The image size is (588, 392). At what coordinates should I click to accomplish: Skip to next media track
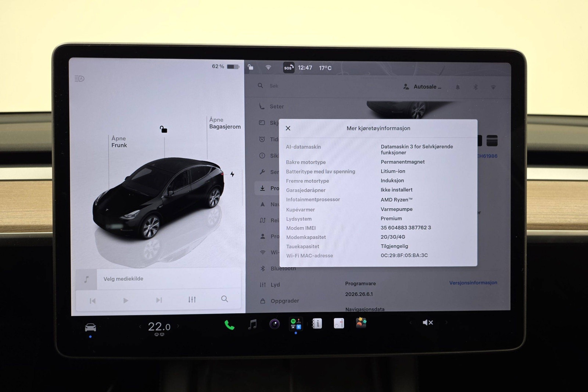pos(159,300)
